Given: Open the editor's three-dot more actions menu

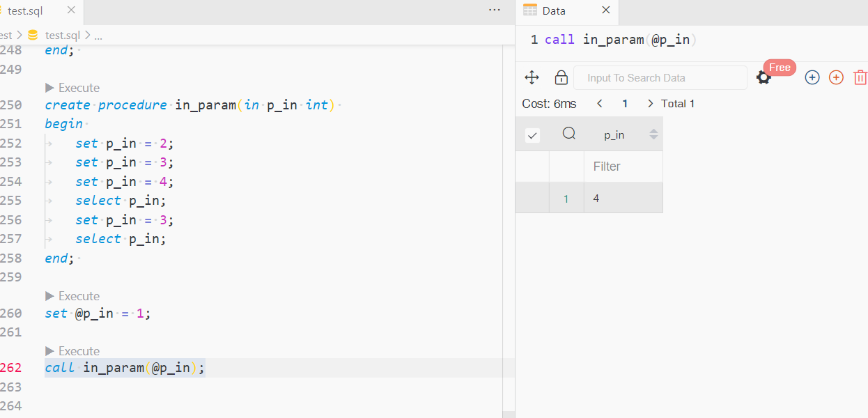Looking at the screenshot, I should [495, 10].
